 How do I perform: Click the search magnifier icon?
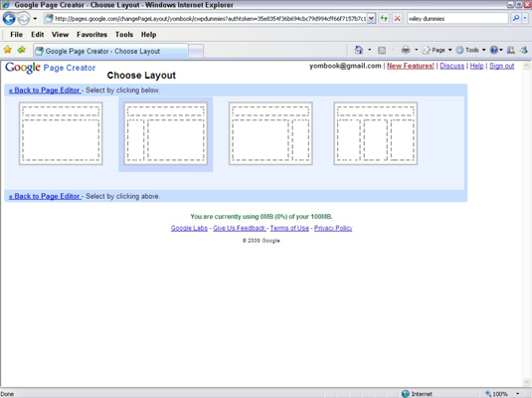pyautogui.click(x=516, y=18)
